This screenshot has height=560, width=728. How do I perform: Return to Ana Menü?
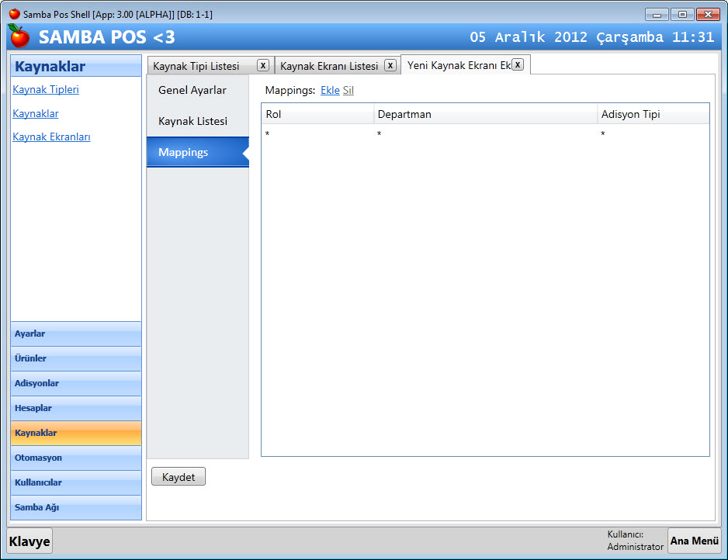coord(694,541)
